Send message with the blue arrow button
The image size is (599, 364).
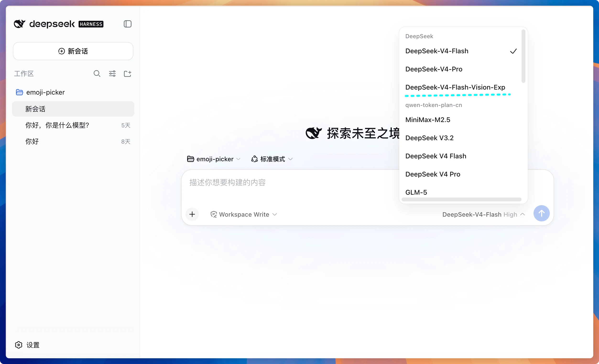541,213
